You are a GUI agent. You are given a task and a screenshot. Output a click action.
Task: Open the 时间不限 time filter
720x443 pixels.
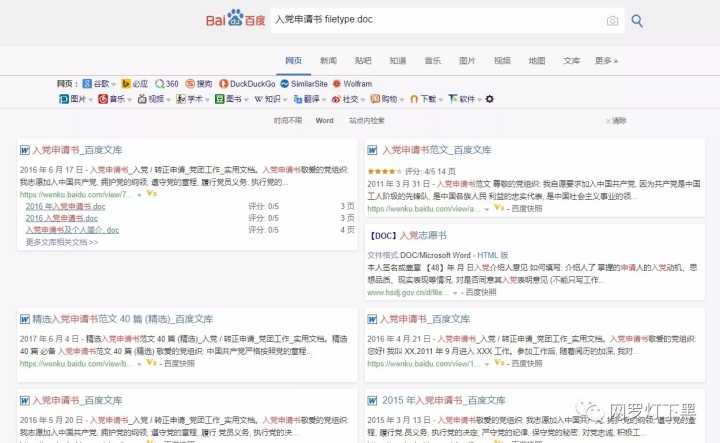pos(288,121)
